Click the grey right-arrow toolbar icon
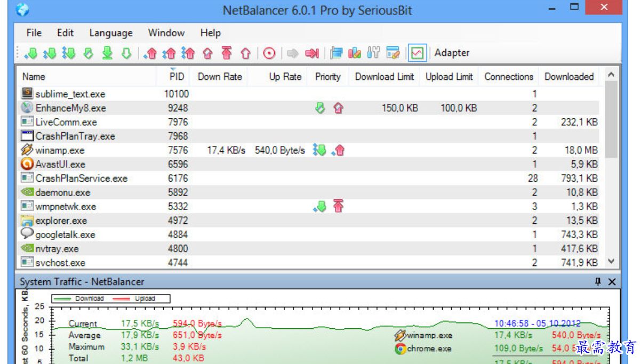 292,53
